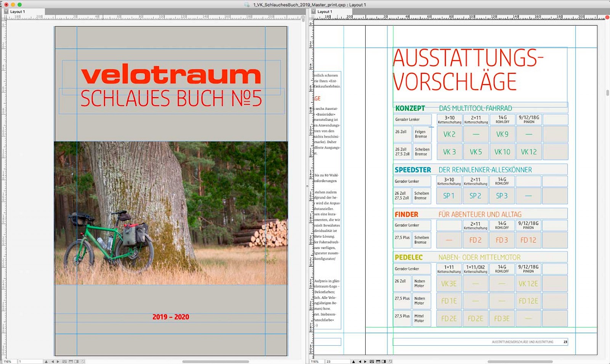Split the right pane view vertically

(384, 361)
